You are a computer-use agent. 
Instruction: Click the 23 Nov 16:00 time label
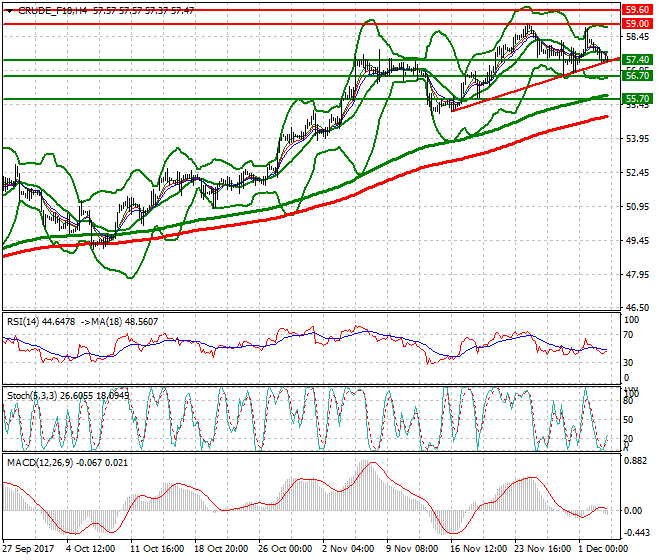543,549
